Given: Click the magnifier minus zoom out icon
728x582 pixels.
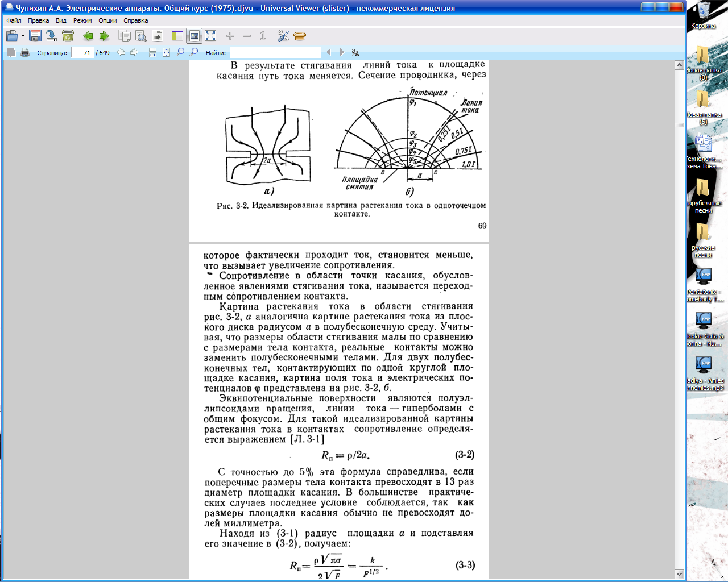Looking at the screenshot, I should tap(180, 52).
